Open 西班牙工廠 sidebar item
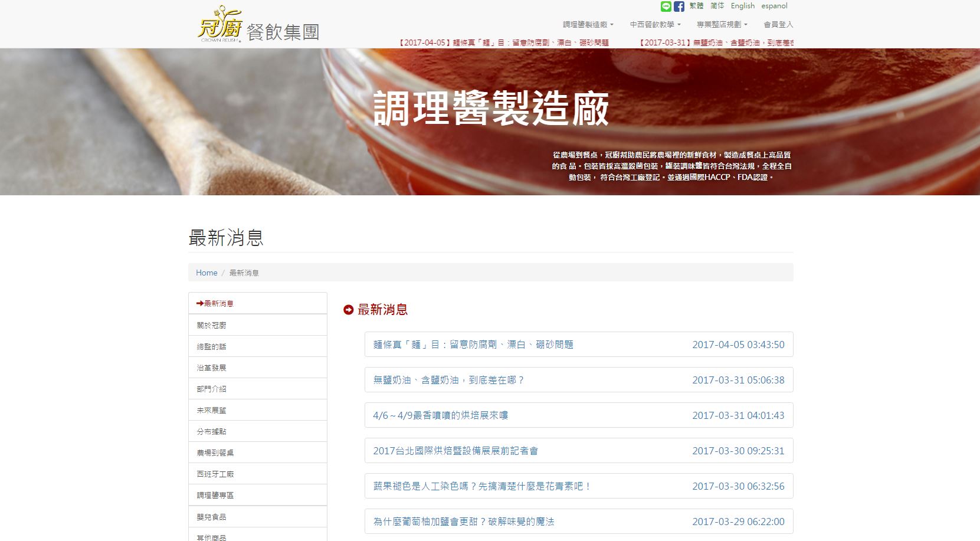 pyautogui.click(x=215, y=474)
